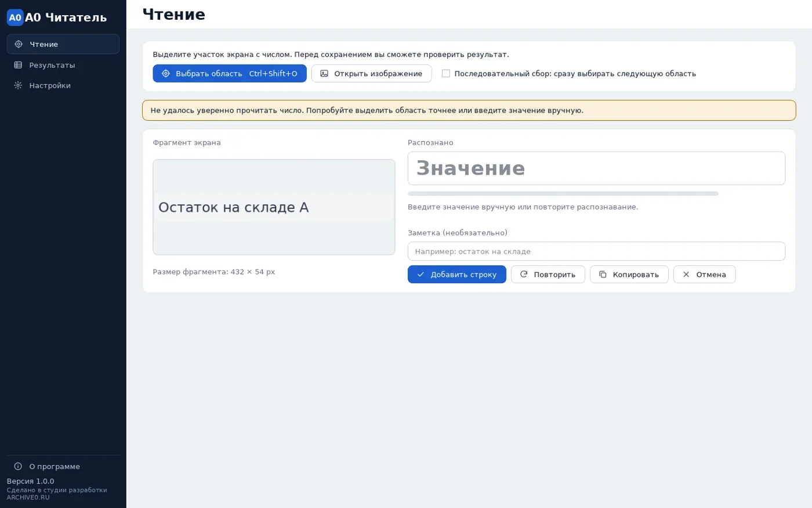Click the gear icon beside Настройки
The image size is (812, 508).
(x=18, y=85)
